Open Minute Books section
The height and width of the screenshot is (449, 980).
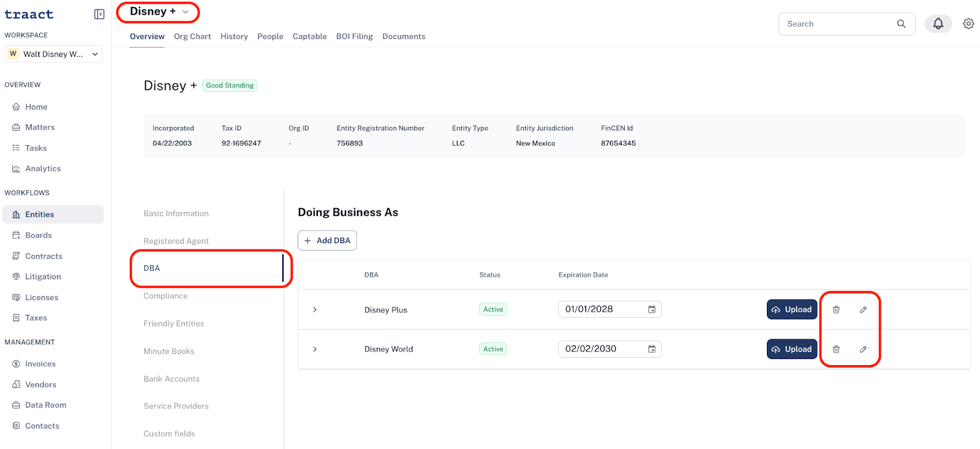(168, 351)
